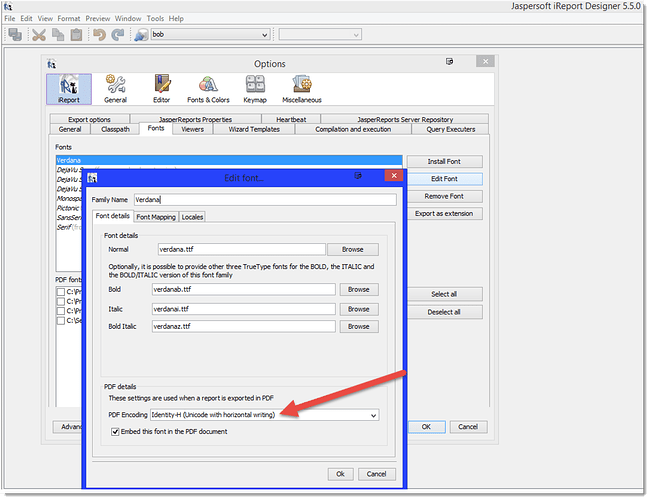Viewport: 649px width, 500px height.
Task: Click the small snapshot icon in the Edit font title bar
Action: (x=358, y=175)
